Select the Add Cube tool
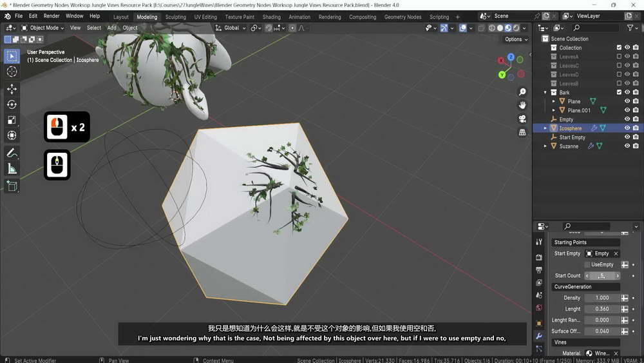644x363 pixels. [12, 186]
